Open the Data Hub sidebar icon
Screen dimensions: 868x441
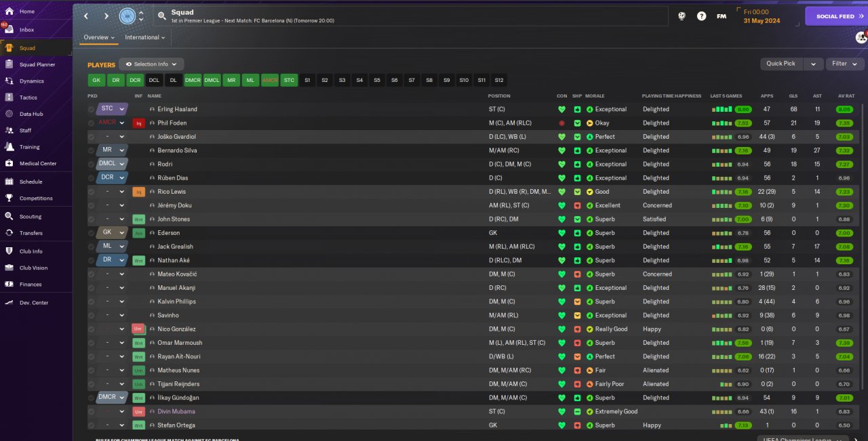9,114
